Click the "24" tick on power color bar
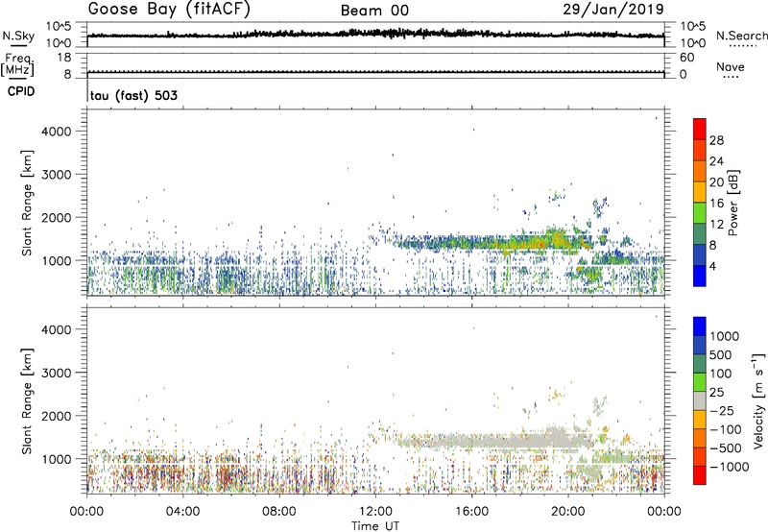Viewport: 768px width, 532px height. (x=716, y=161)
